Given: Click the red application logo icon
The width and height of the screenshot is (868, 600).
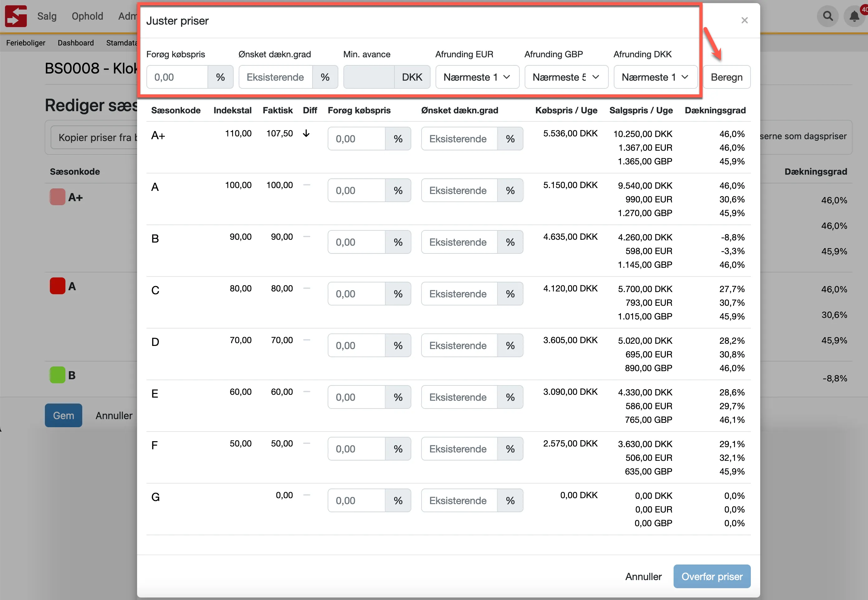Looking at the screenshot, I should click(x=16, y=16).
